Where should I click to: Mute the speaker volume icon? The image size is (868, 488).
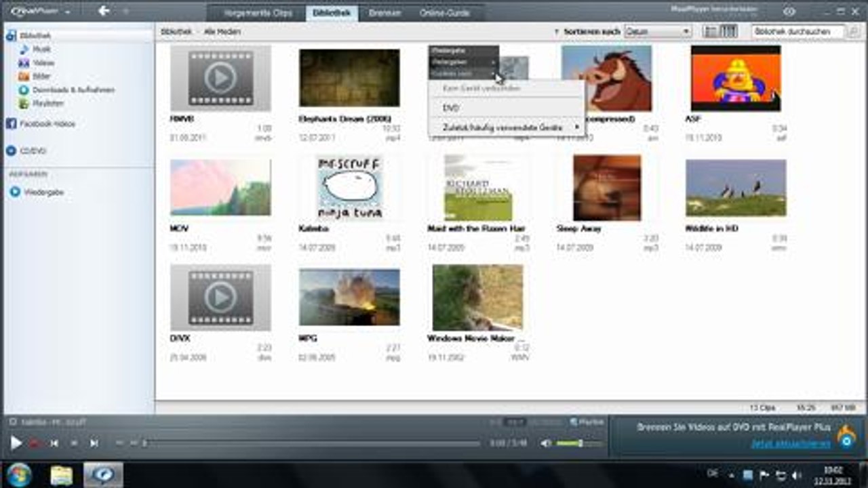[546, 443]
